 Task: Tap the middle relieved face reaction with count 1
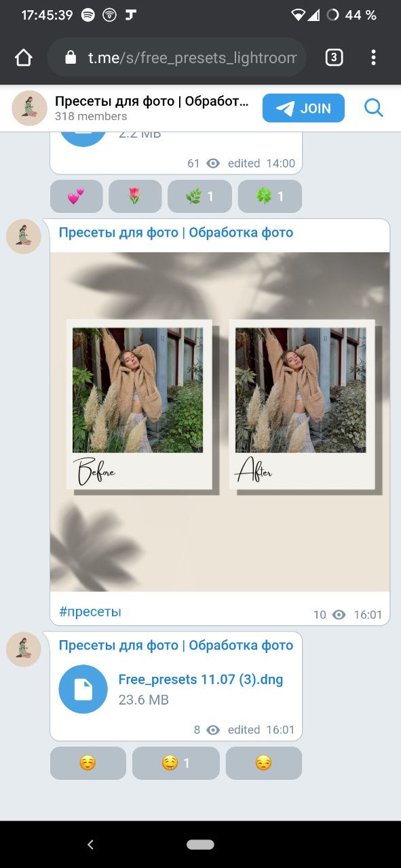[176, 763]
